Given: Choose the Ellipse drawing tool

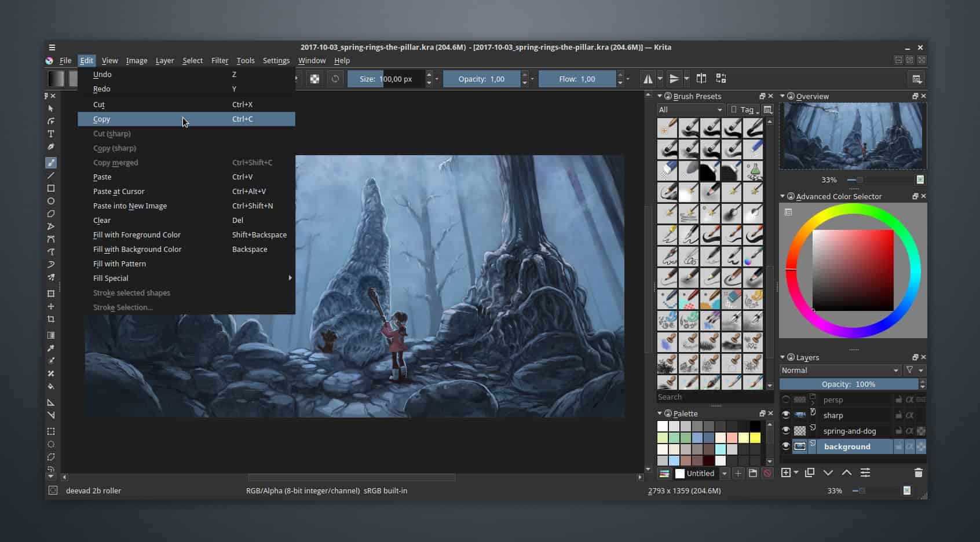Looking at the screenshot, I should point(51,201).
